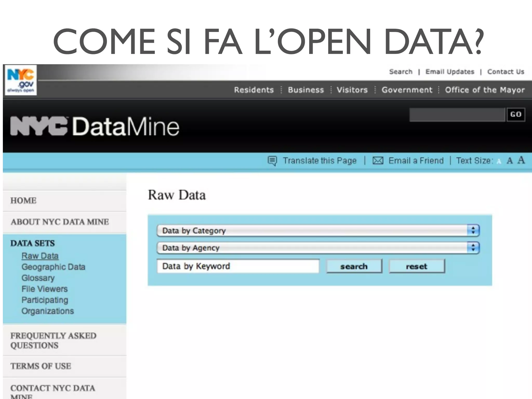Open the Geographic Data link
532x399 pixels.
point(53,267)
